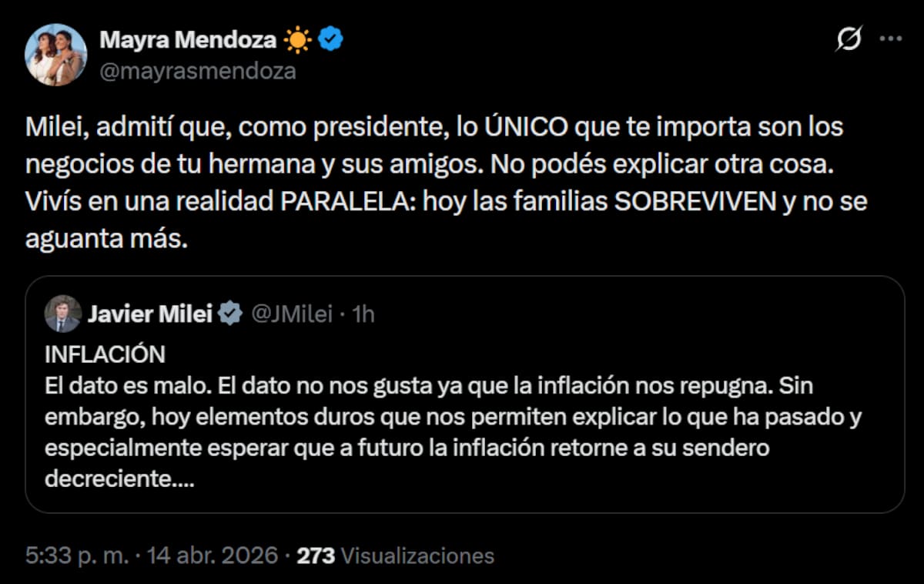Viewport: 924px width, 584px height.
Task: Click the sun emoji next to Mayra Mendoza
Action: click(297, 39)
